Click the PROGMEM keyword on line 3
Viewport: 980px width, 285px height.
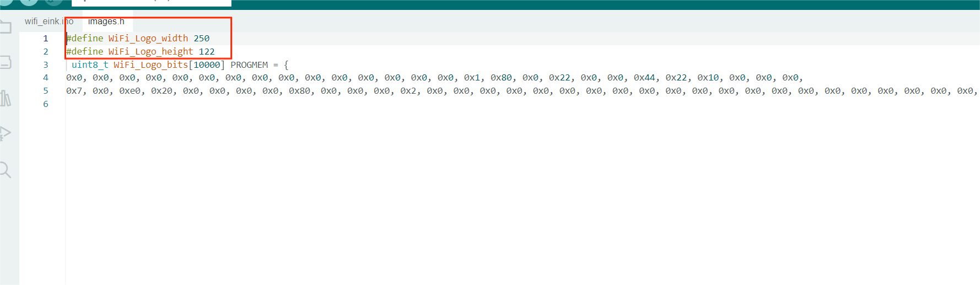pos(249,65)
